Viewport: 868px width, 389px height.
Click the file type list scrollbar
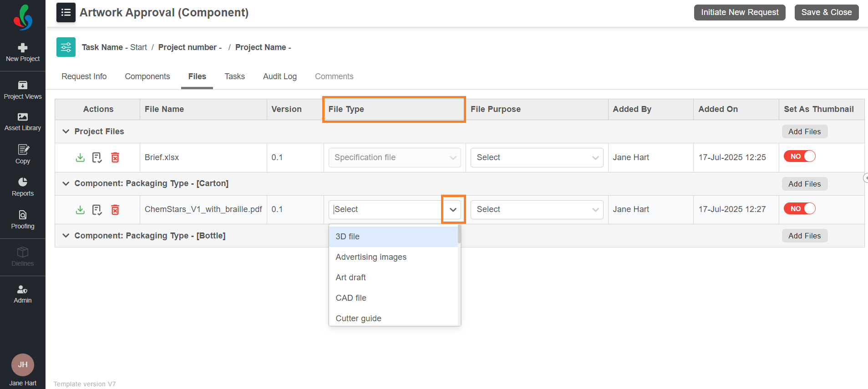point(459,235)
